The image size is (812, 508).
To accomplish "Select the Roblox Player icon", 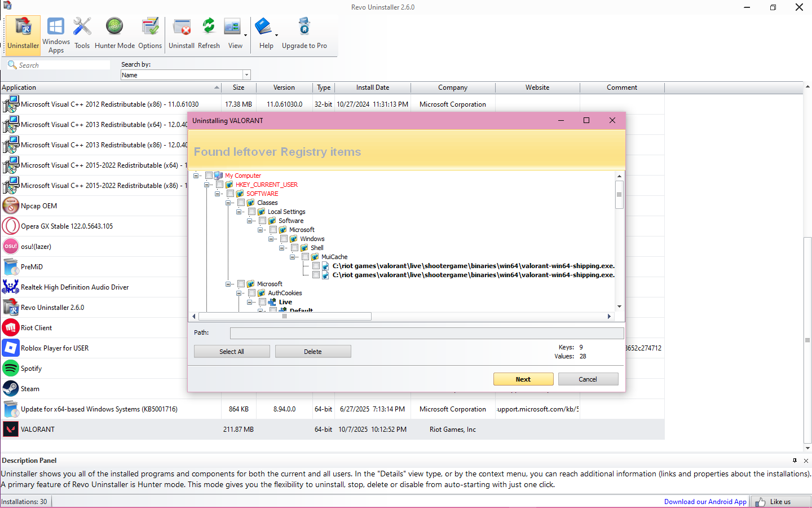I will pyautogui.click(x=11, y=348).
